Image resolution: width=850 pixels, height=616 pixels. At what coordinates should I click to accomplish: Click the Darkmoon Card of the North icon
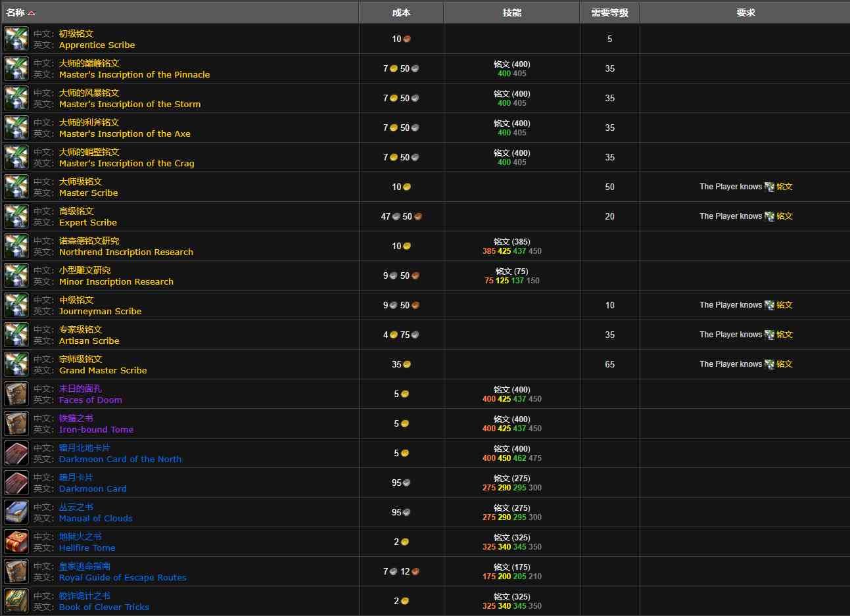(16, 453)
